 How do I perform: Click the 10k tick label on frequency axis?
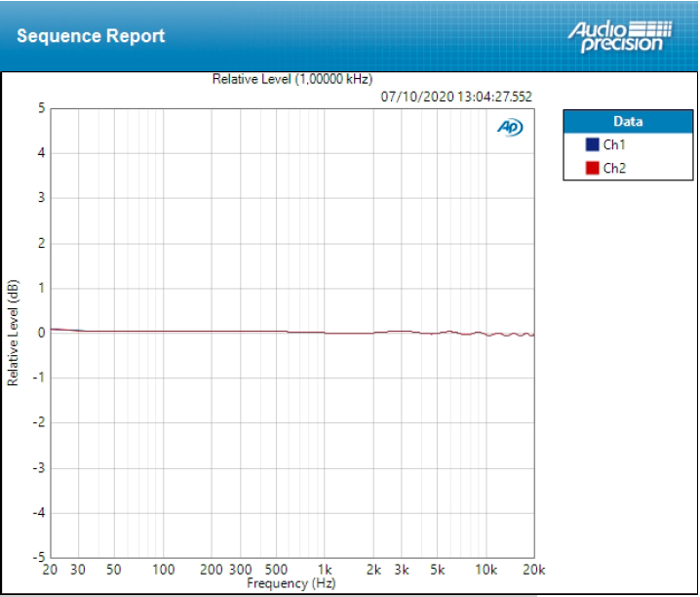click(486, 570)
